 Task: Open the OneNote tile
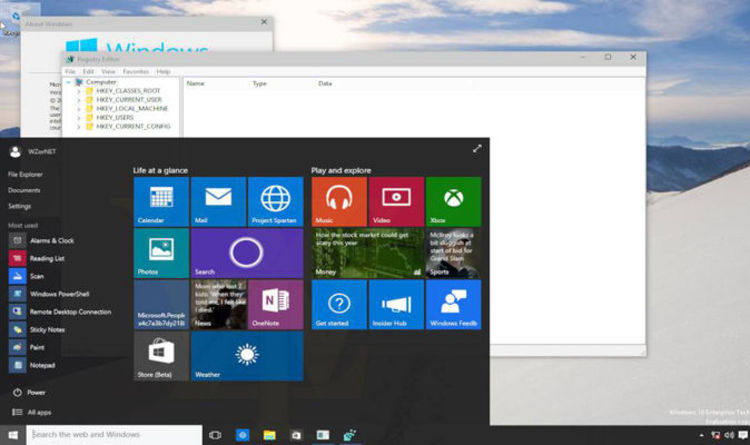pyautogui.click(x=276, y=304)
